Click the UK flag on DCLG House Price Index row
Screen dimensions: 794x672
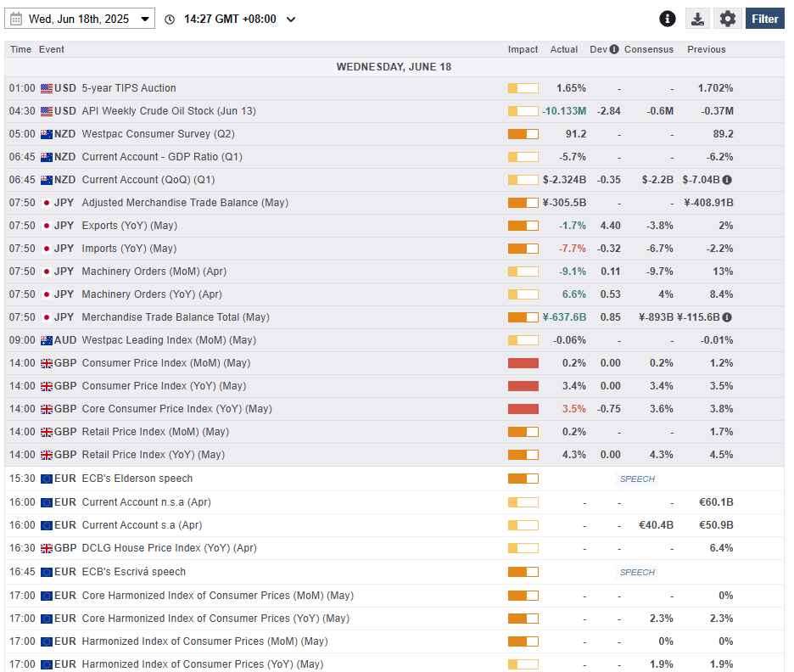[47, 548]
